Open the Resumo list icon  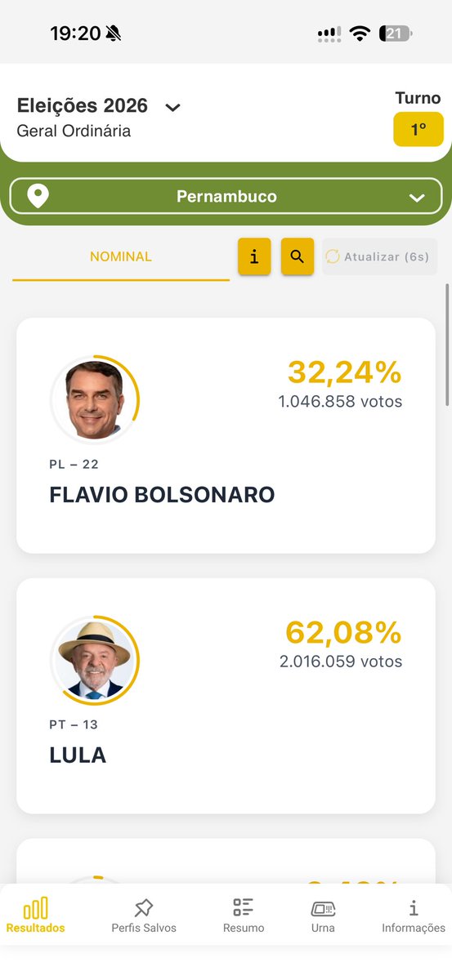point(243,907)
